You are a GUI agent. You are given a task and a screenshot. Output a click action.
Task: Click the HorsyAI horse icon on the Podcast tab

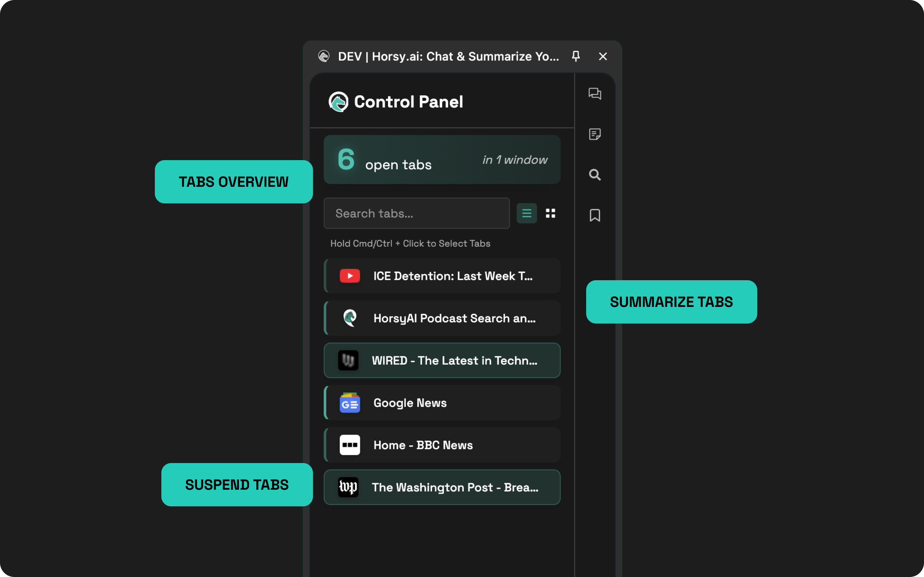[x=349, y=318]
